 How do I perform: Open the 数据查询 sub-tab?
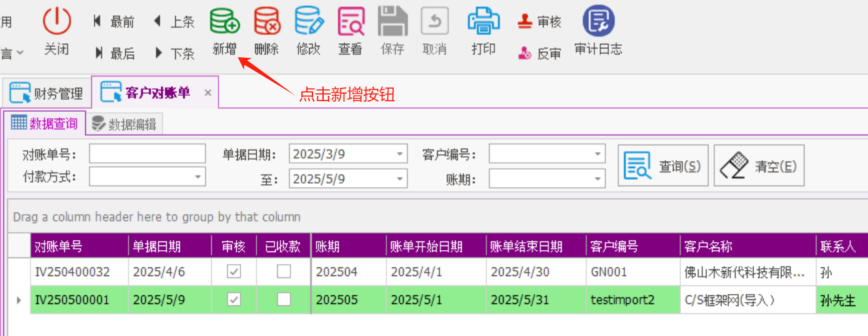(45, 123)
